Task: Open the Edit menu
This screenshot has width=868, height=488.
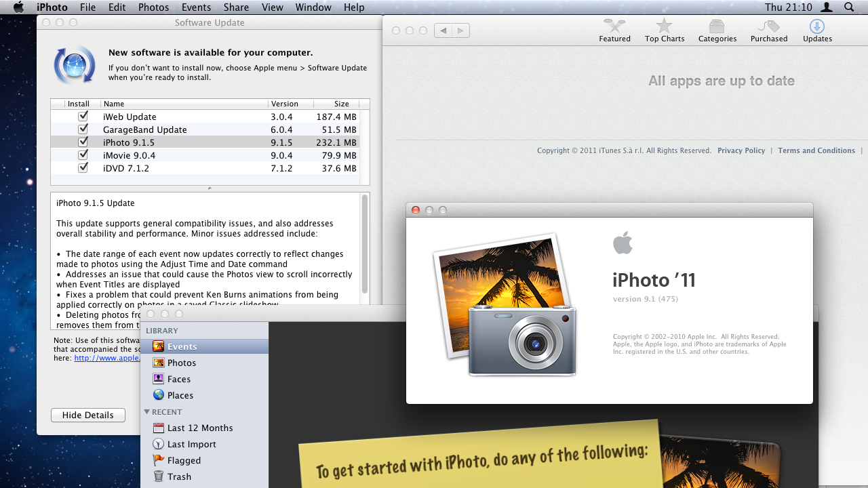Action: 117,7
